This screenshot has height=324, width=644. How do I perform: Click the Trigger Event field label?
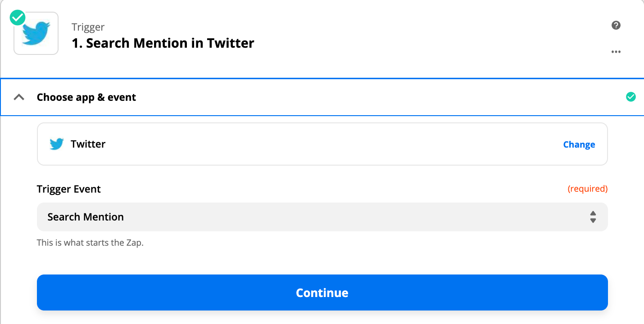pyautogui.click(x=69, y=189)
